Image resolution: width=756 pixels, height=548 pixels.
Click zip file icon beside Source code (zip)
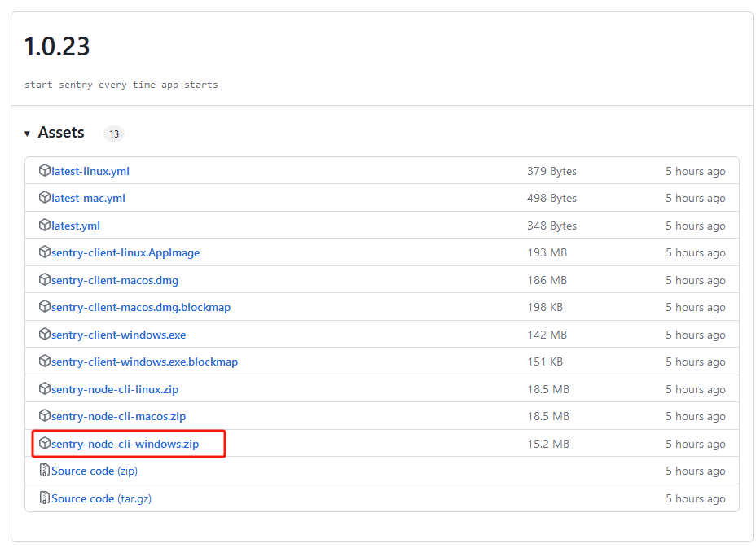(44, 471)
